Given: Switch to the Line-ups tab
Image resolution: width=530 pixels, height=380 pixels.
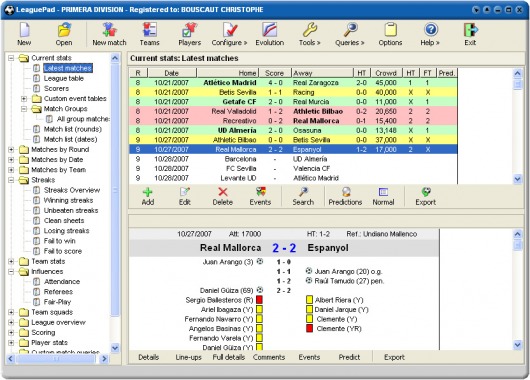Looking at the screenshot, I should pyautogui.click(x=188, y=357).
